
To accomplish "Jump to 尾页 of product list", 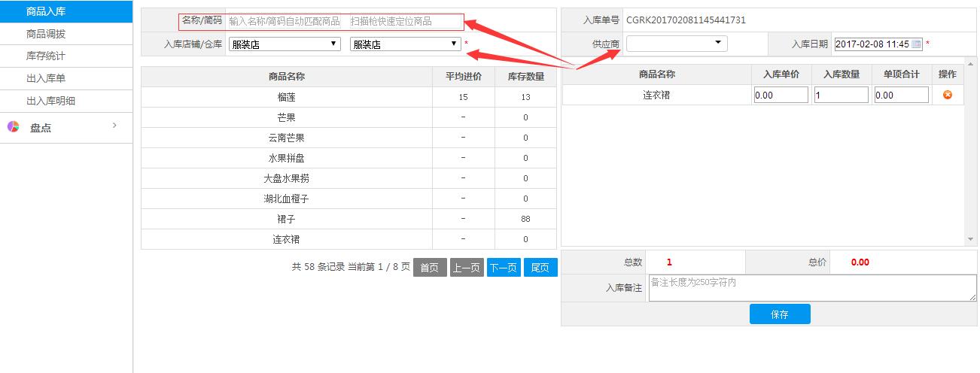I will (540, 268).
